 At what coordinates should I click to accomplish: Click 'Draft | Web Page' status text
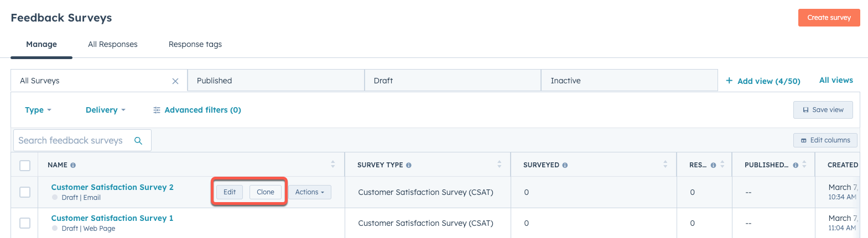89,229
